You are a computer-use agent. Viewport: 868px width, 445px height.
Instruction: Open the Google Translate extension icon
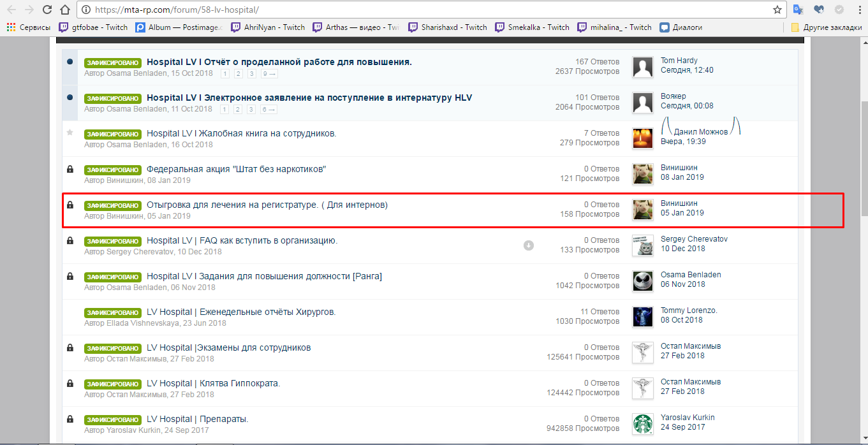798,10
